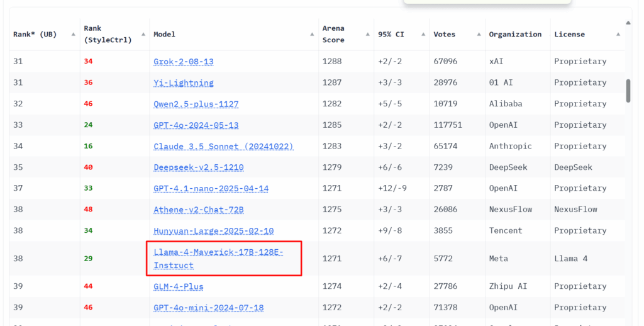Select votes value 117751
This screenshot has width=644, height=326.
coord(448,125)
